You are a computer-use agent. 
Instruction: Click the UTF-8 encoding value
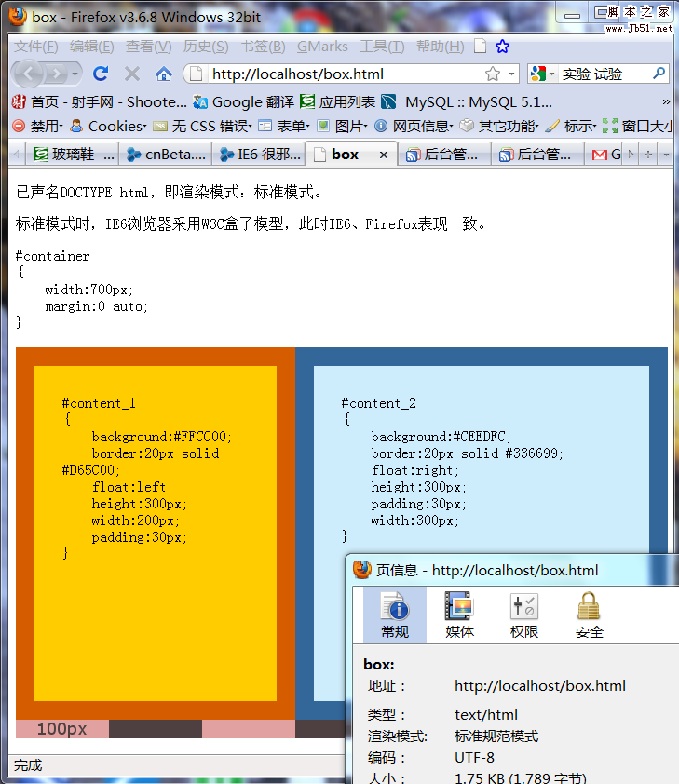[474, 758]
